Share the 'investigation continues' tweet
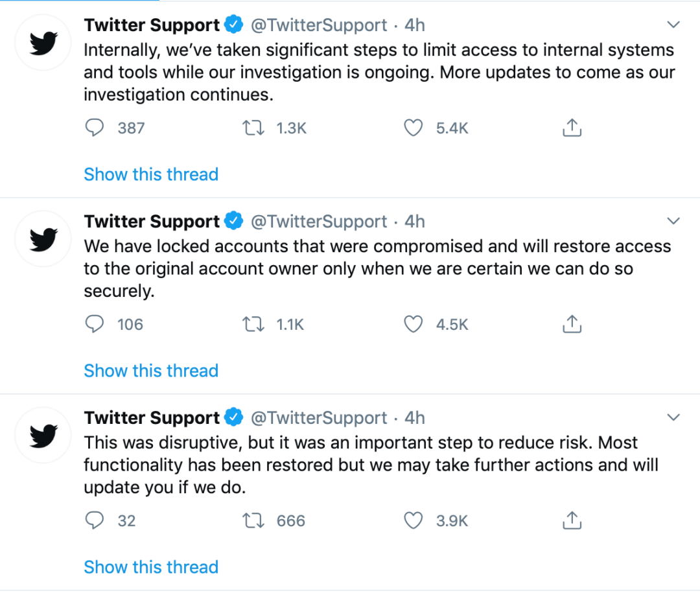 pyautogui.click(x=571, y=128)
